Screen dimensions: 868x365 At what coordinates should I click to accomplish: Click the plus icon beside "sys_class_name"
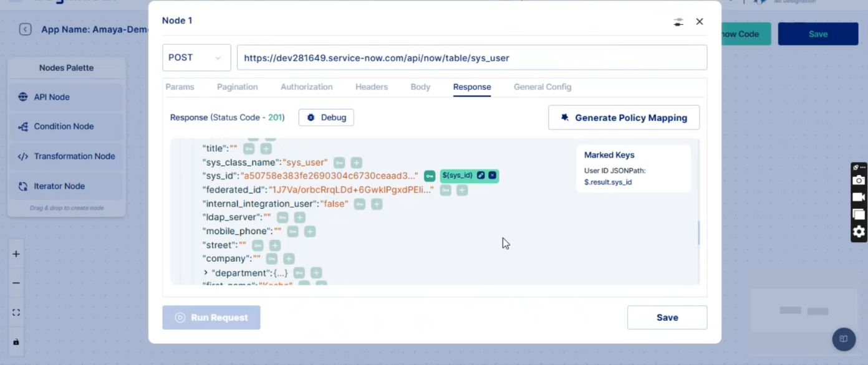click(x=356, y=163)
